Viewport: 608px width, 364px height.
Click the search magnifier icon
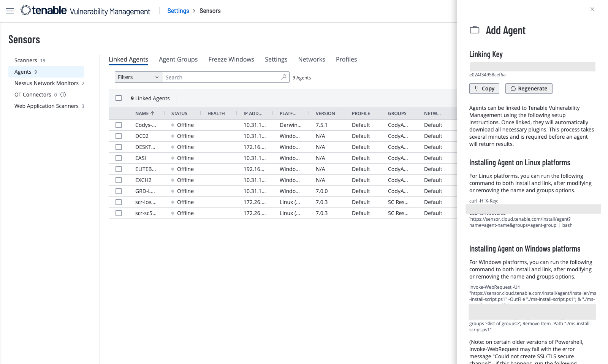(x=283, y=77)
